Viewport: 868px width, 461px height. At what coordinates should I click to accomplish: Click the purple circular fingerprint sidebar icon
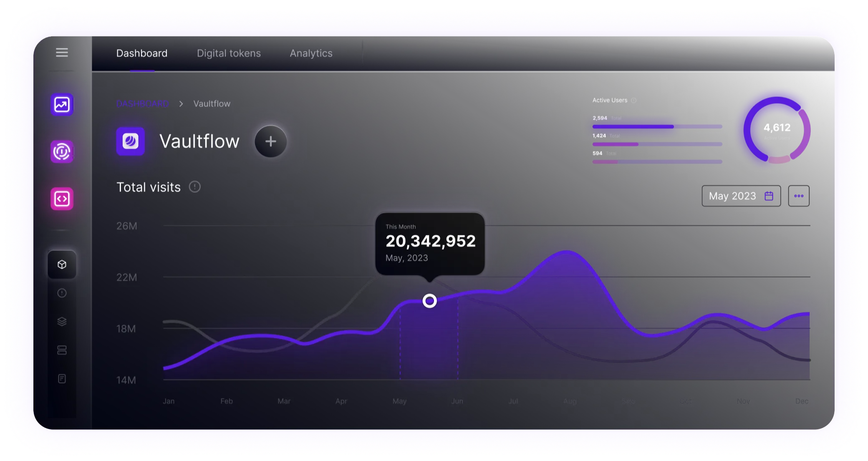point(62,151)
